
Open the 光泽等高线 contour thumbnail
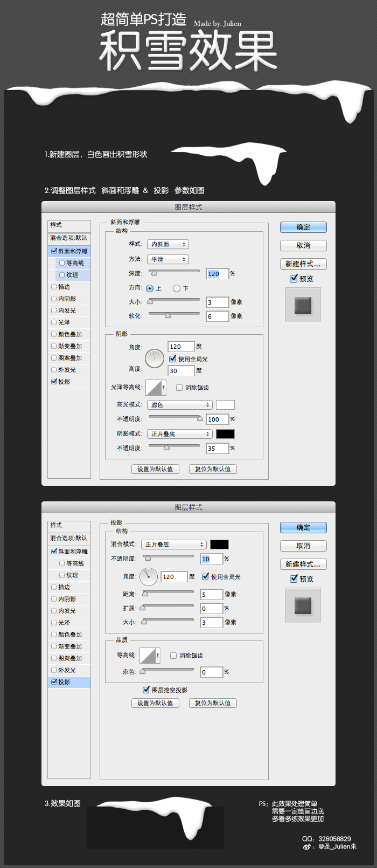click(153, 388)
